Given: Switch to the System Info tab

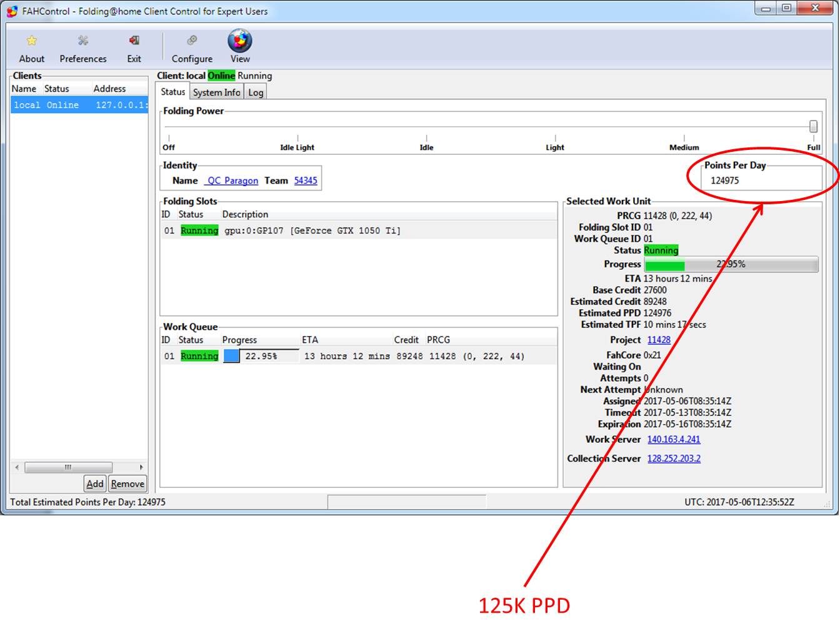Looking at the screenshot, I should click(216, 92).
